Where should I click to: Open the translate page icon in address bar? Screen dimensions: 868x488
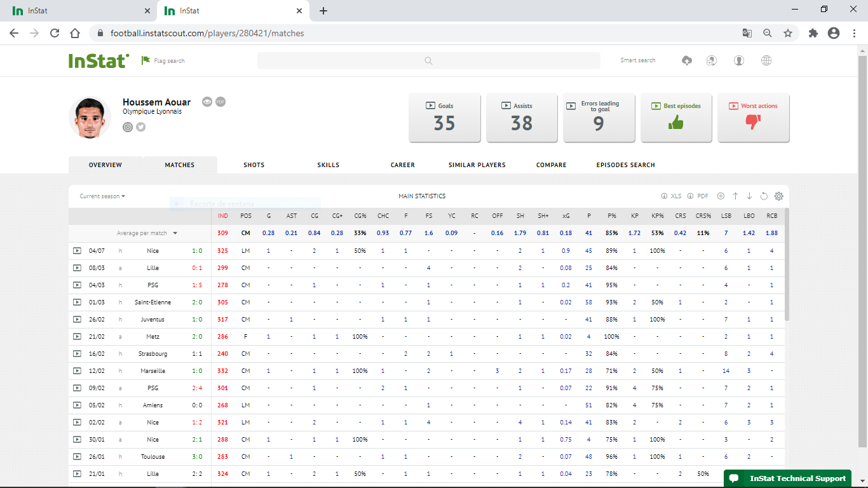point(747,33)
